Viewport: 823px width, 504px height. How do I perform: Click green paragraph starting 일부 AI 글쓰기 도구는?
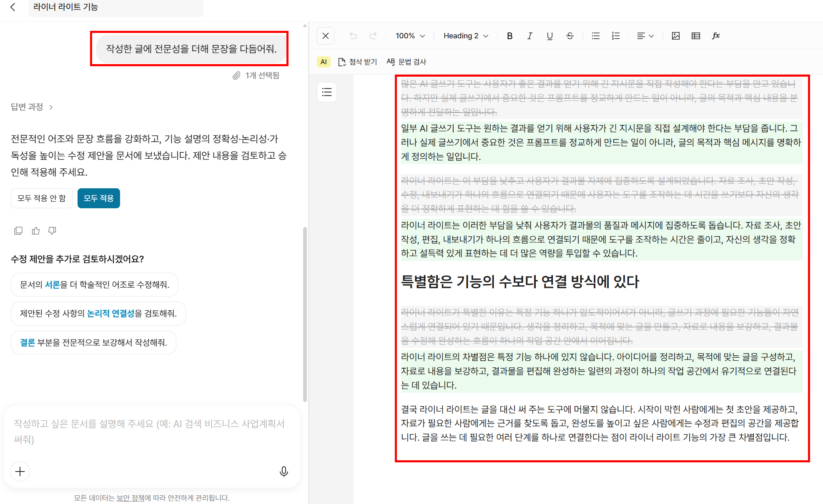(601, 142)
